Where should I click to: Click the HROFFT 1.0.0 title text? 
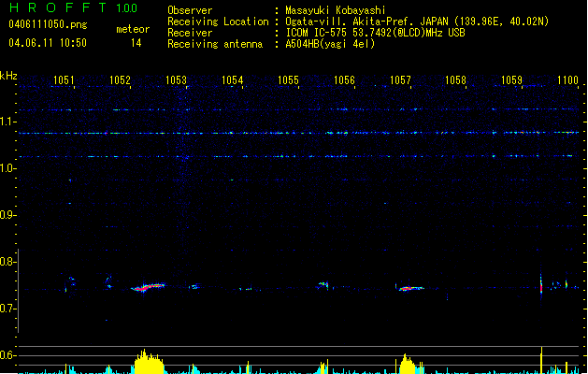tap(73, 7)
